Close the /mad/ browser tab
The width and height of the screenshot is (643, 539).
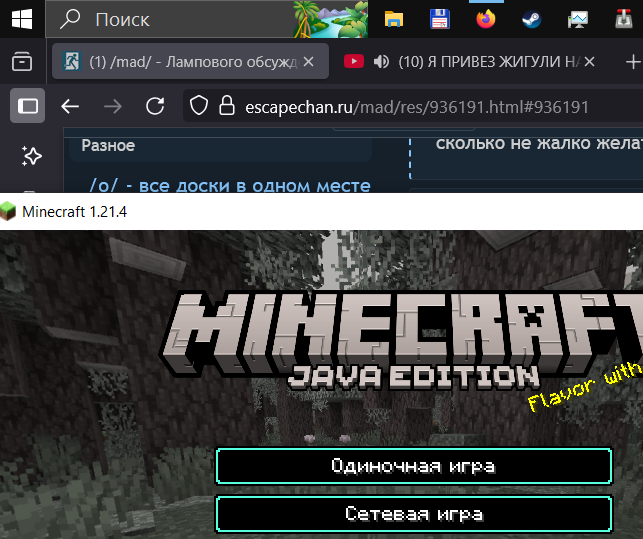[x=308, y=62]
